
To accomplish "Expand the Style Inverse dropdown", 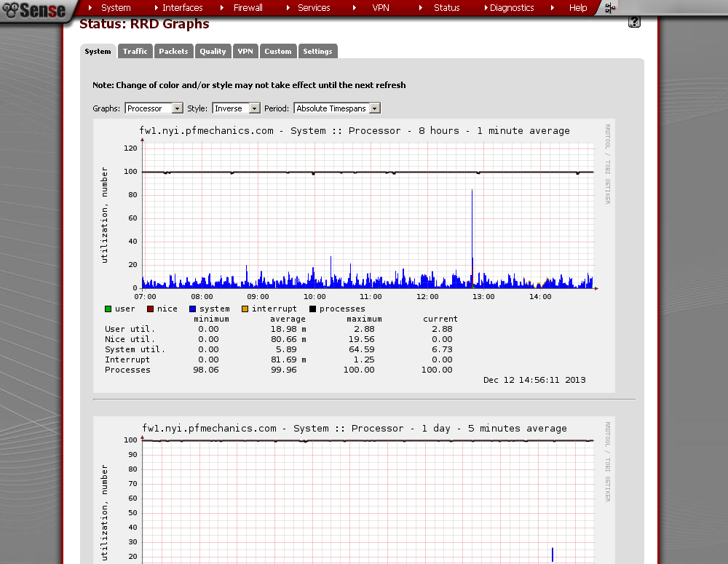I will pos(236,108).
